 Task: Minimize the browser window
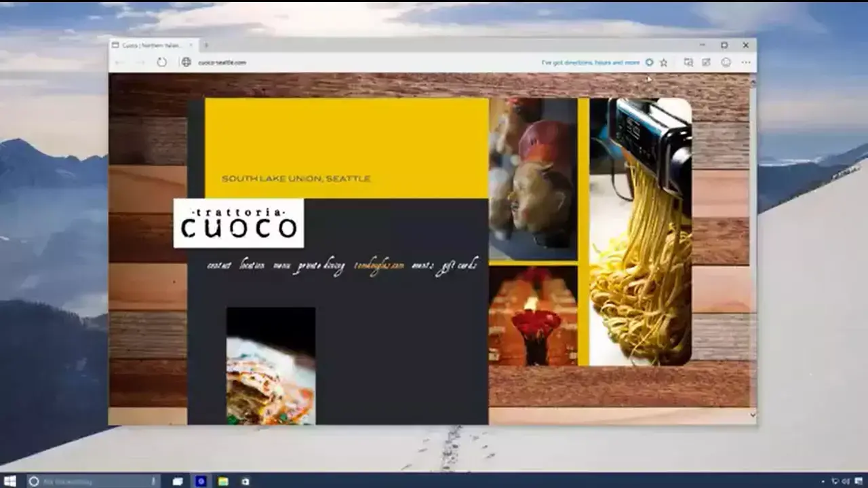coord(703,45)
